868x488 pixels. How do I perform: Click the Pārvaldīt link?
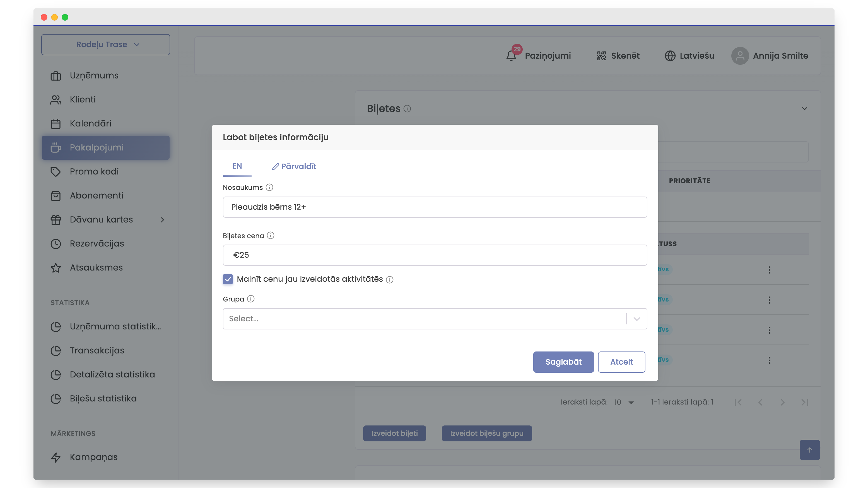(x=294, y=167)
